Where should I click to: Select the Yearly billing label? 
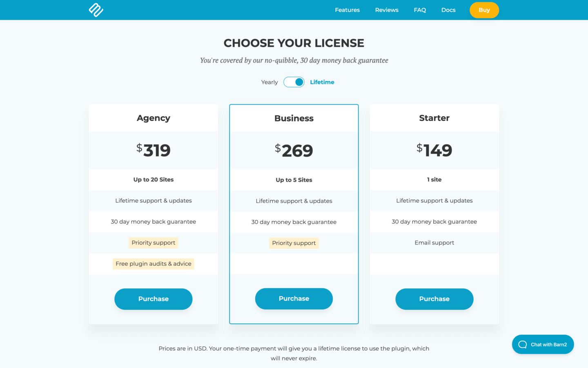[269, 82]
